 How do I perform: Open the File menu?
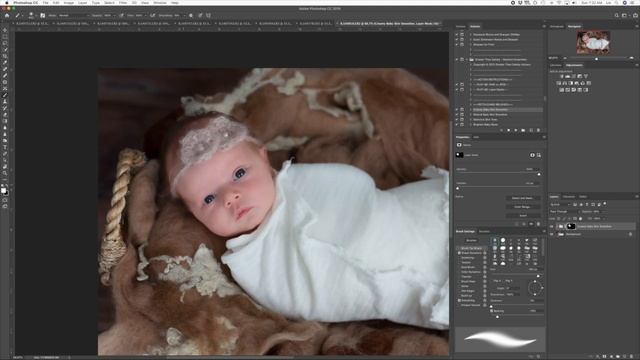coord(45,2)
